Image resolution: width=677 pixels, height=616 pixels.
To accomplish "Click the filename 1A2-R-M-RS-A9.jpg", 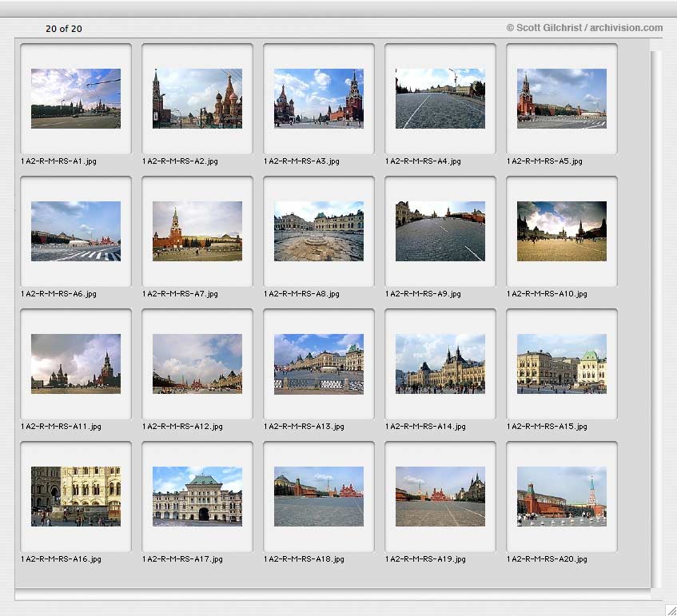I will (423, 293).
